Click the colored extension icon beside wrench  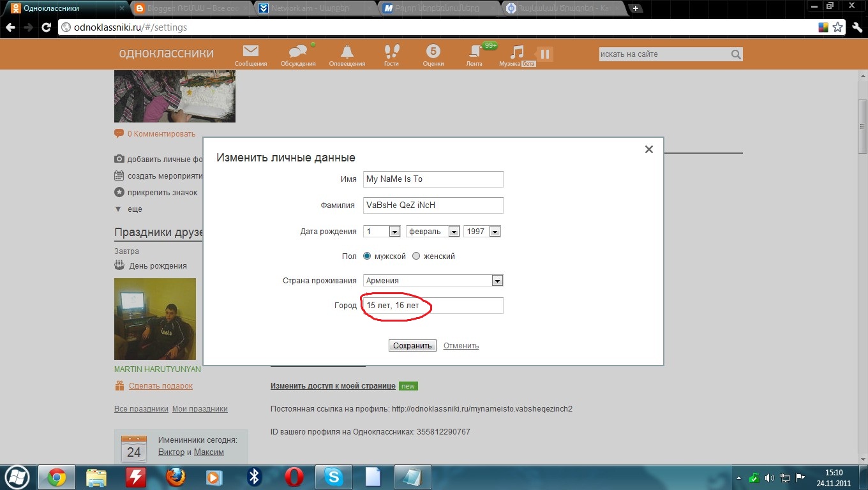(823, 27)
